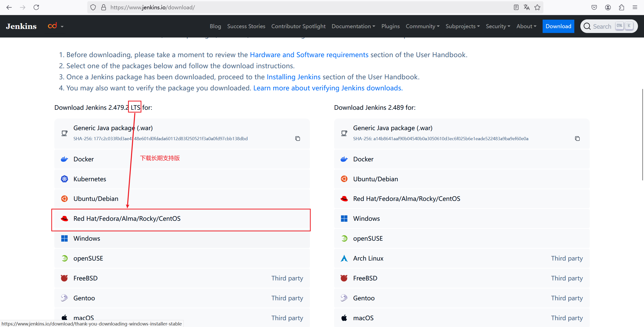Copy the LTS war SHA-256 checksum

(x=298, y=138)
